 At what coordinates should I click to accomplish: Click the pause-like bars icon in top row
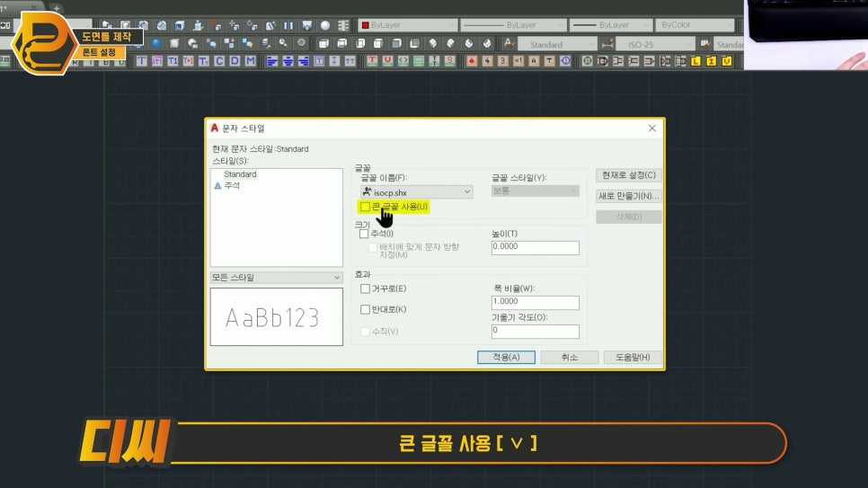[288, 25]
